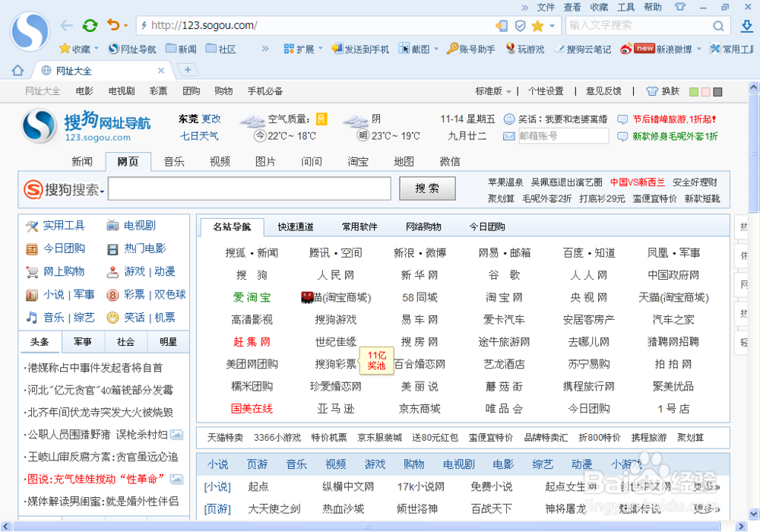Open the 新闻 bookmarks folder
The width and height of the screenshot is (760, 532).
pos(182,49)
